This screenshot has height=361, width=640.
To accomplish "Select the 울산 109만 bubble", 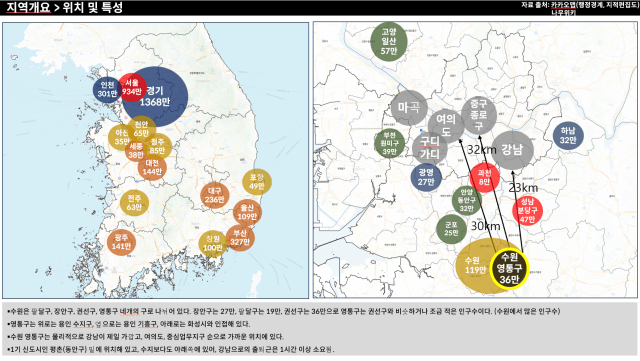I will pos(247,212).
